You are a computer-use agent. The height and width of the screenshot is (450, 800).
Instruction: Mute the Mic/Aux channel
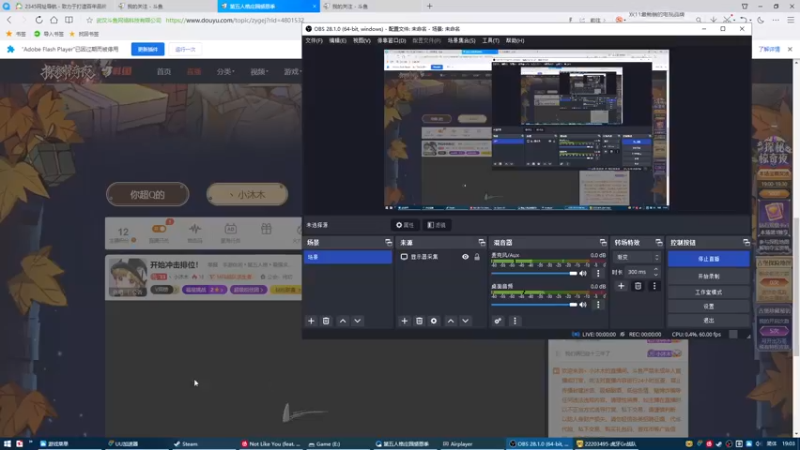(x=583, y=273)
